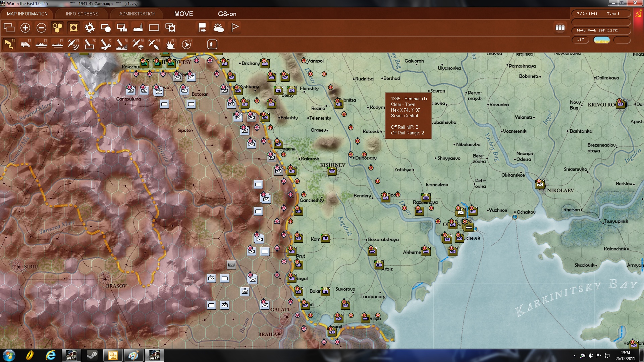Click the Bershad hex info popup

408,116
